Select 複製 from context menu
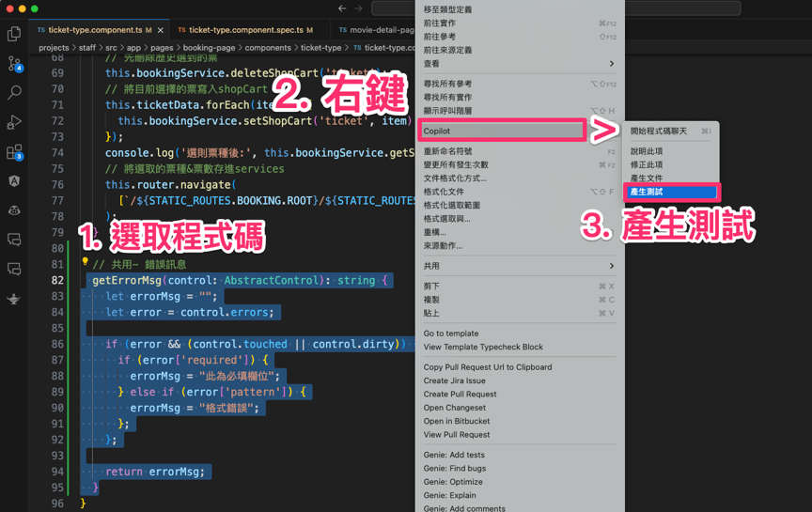812x512 pixels. 520,300
